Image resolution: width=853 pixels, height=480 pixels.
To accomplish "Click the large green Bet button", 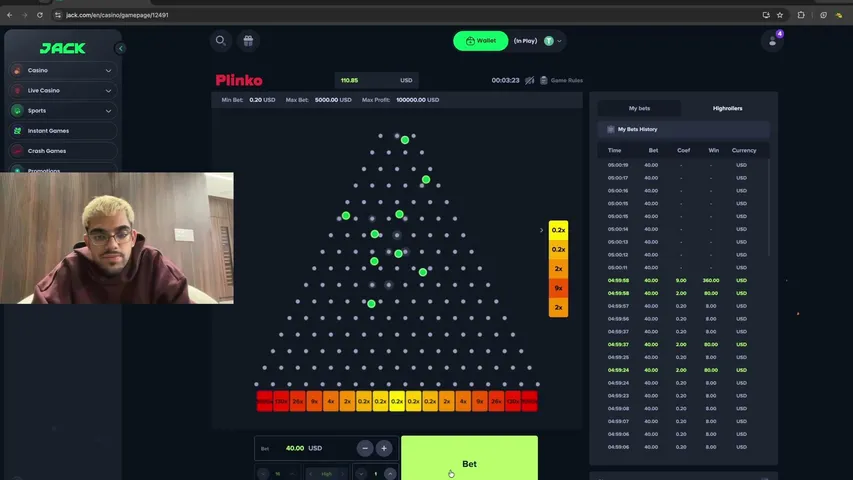I will click(469, 458).
